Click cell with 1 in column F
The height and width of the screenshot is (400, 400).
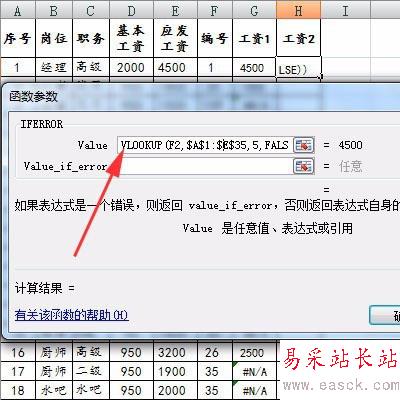pyautogui.click(x=215, y=68)
